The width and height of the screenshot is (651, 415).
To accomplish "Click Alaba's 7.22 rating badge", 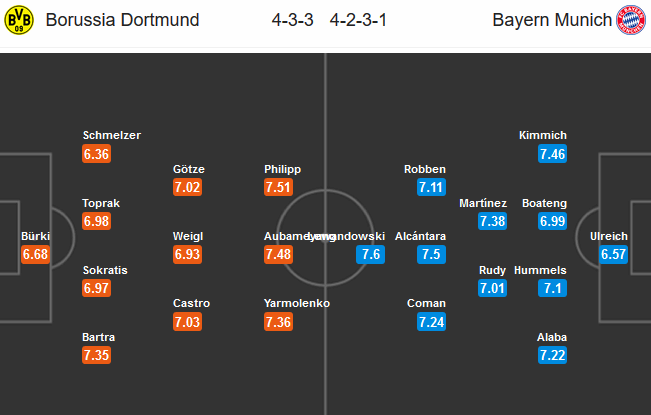I will point(552,355).
